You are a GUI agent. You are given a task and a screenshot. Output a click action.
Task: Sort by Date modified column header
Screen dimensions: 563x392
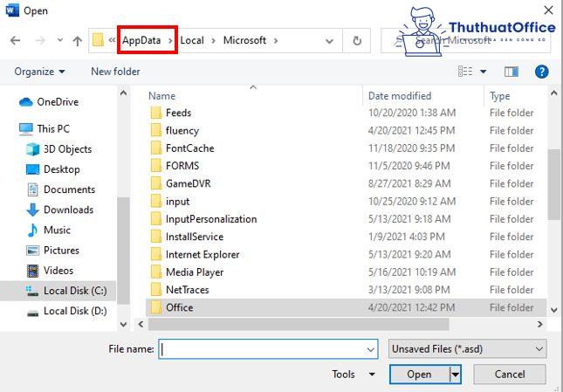(x=400, y=96)
